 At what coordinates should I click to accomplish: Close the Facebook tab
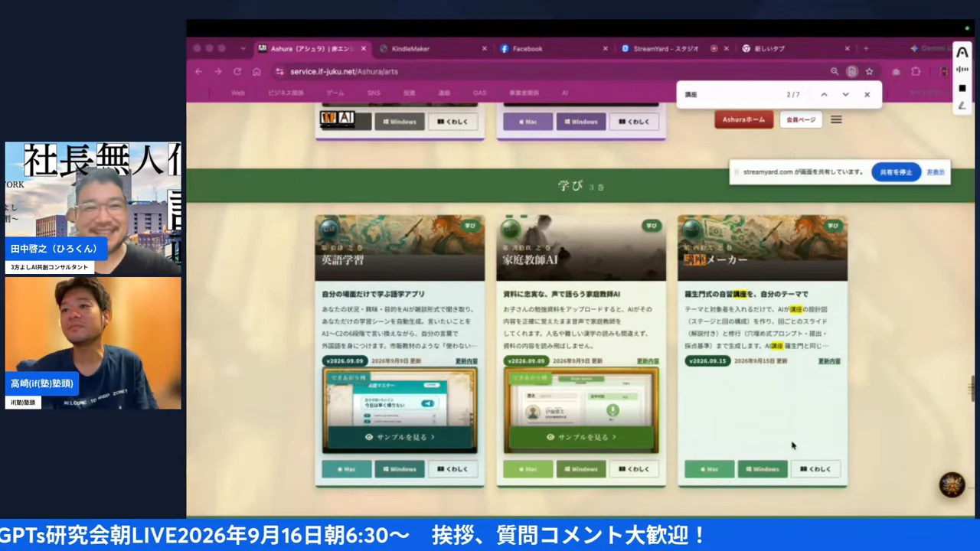(605, 48)
